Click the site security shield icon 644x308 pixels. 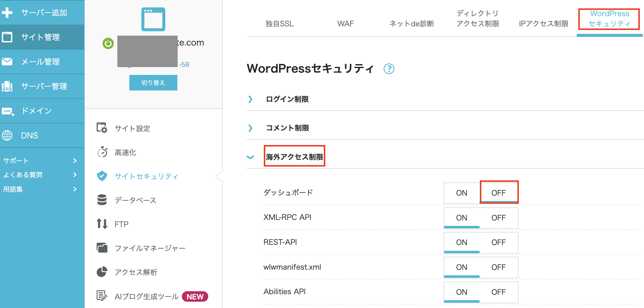tap(102, 176)
